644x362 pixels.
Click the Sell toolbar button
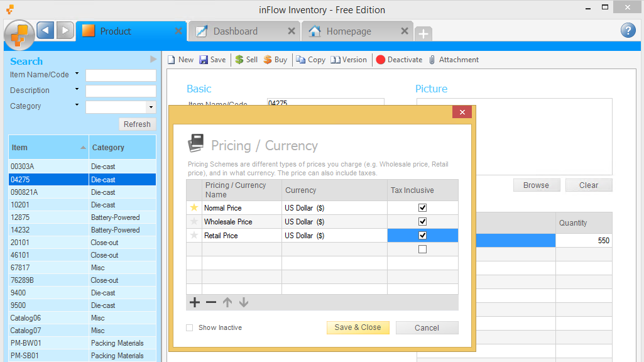tap(246, 60)
